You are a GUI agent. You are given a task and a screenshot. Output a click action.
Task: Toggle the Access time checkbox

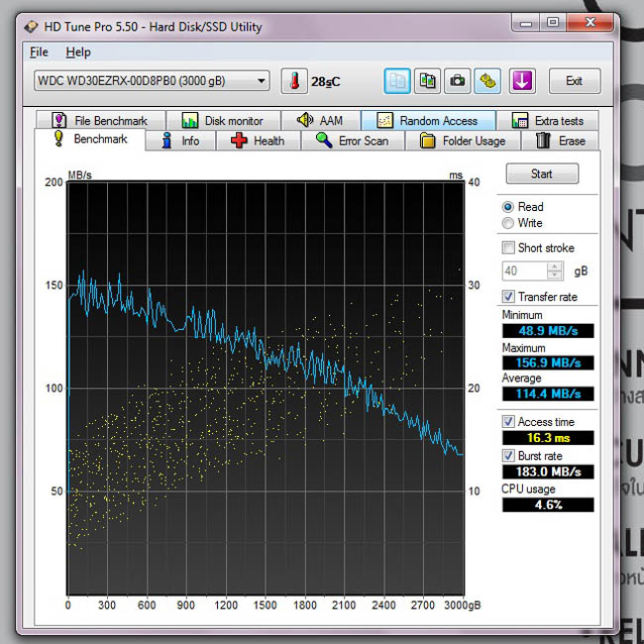(508, 421)
